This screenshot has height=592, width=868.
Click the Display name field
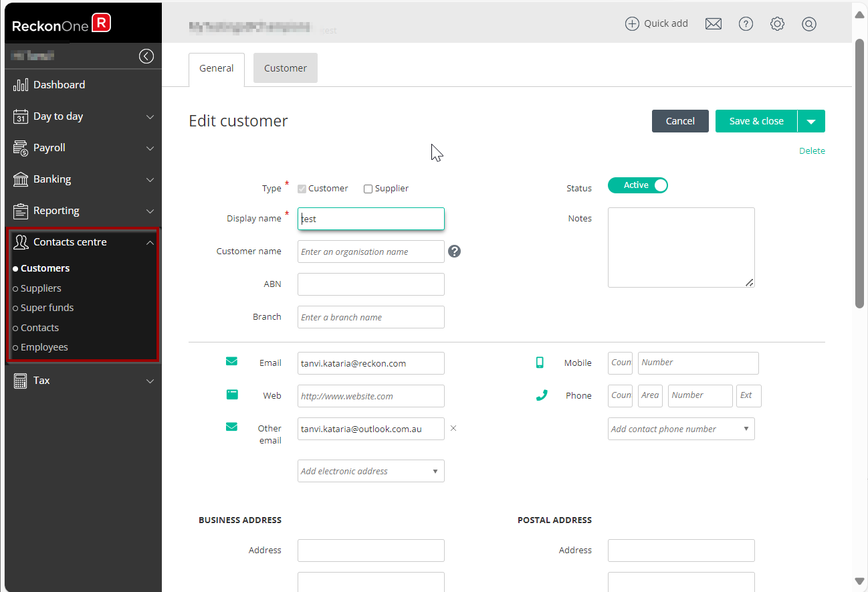(371, 219)
